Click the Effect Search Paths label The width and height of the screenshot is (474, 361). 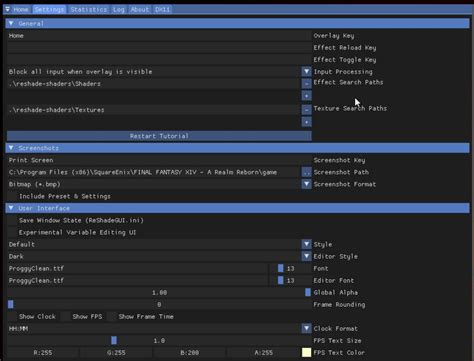pos(348,82)
